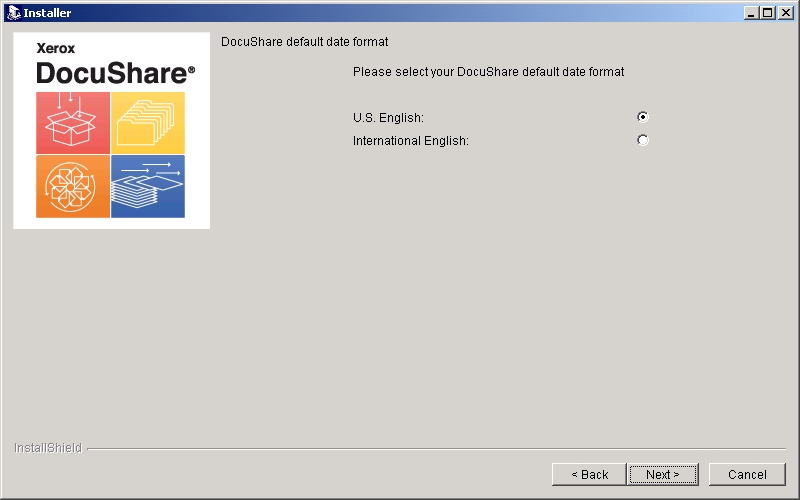Click the orange pinwheel icon in the logo
800x500 pixels.
coord(73,187)
